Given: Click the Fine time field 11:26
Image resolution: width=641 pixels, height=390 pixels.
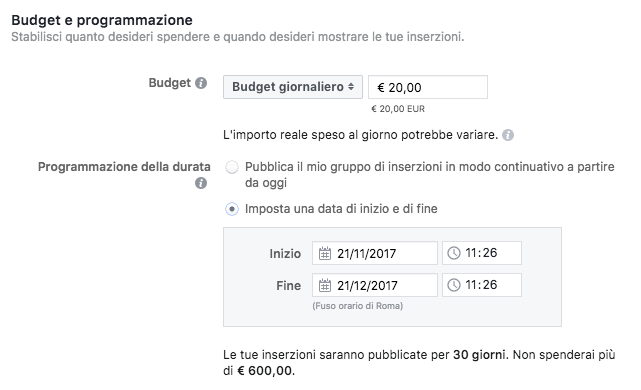Looking at the screenshot, I should [482, 285].
